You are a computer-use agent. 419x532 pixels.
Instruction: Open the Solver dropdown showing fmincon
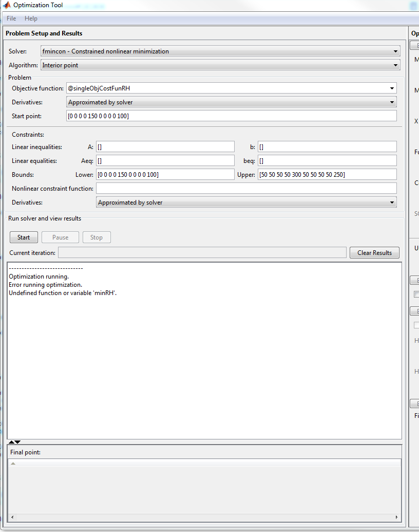point(395,51)
